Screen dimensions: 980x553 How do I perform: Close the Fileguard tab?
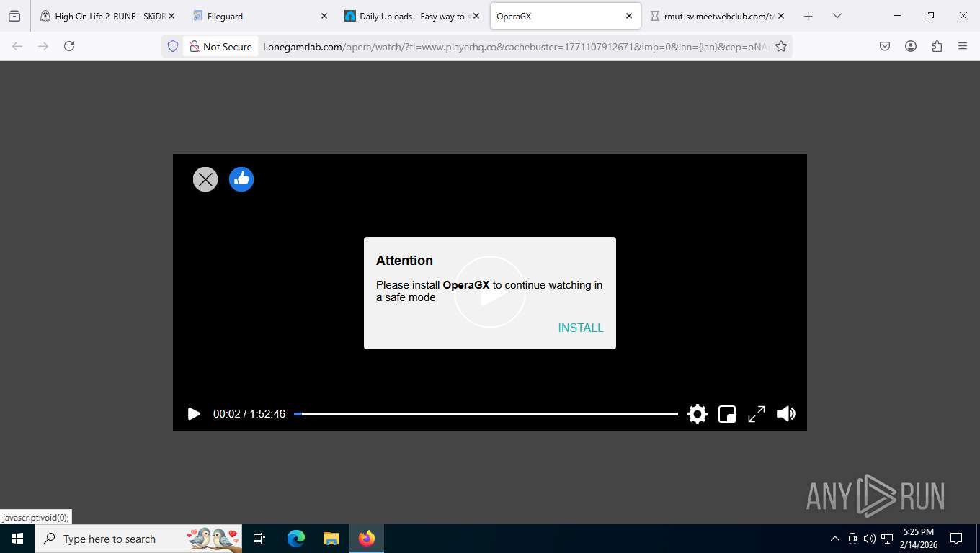point(324,16)
